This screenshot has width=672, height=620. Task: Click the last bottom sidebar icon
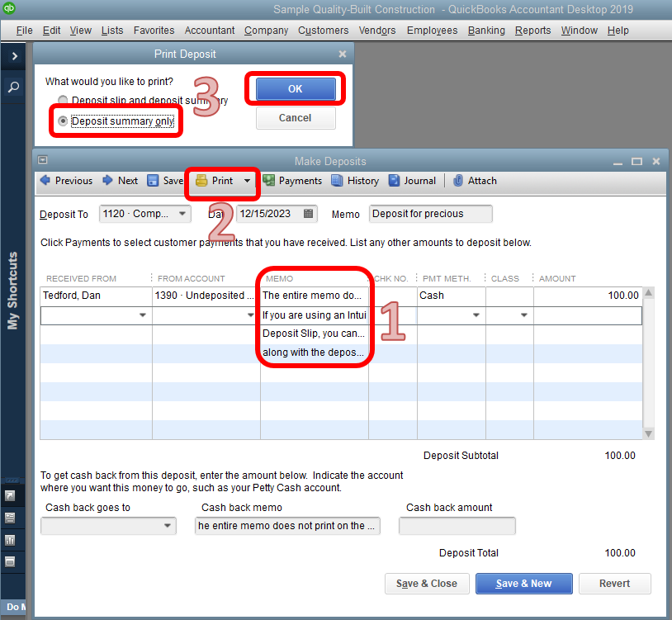[x=10, y=561]
